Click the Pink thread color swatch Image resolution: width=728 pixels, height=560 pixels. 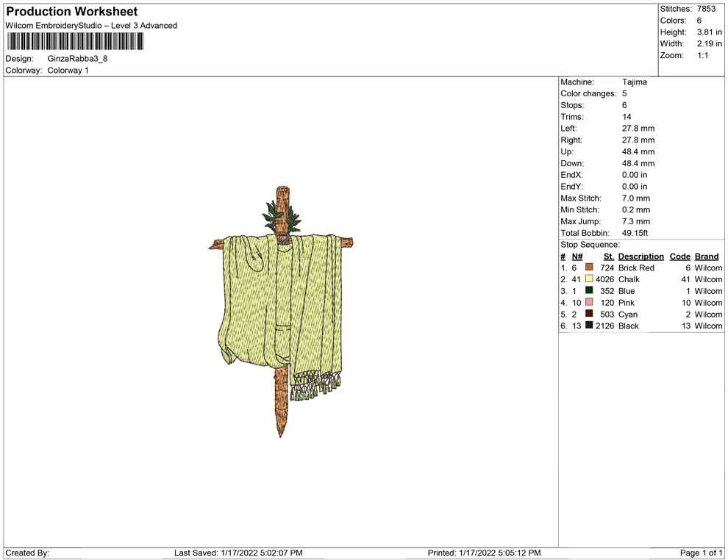589,303
